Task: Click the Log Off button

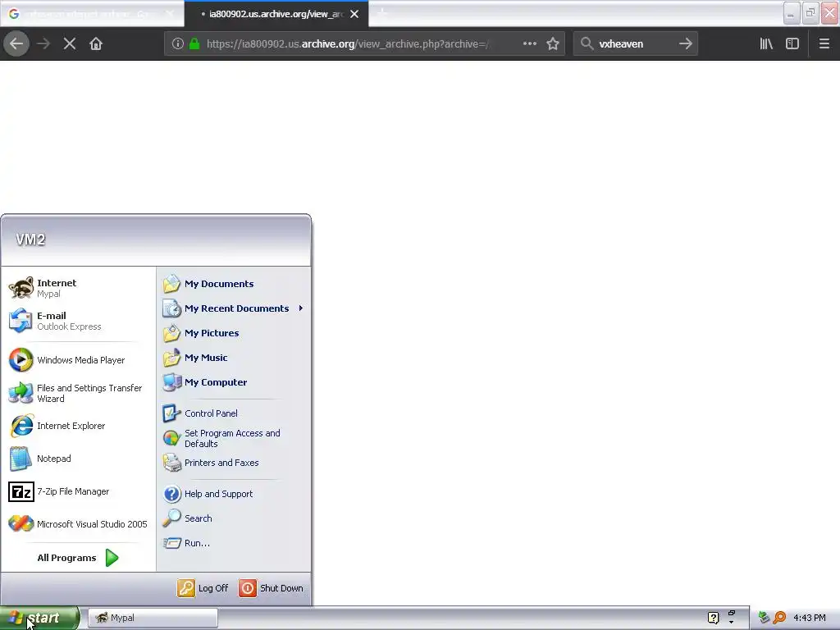Action: coord(203,588)
